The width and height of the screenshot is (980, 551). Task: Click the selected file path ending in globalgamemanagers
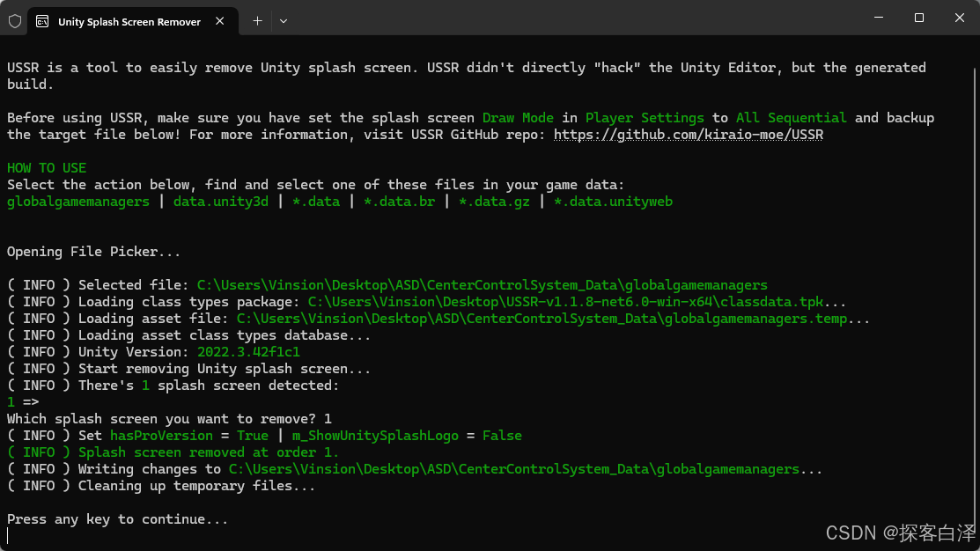[x=482, y=285]
